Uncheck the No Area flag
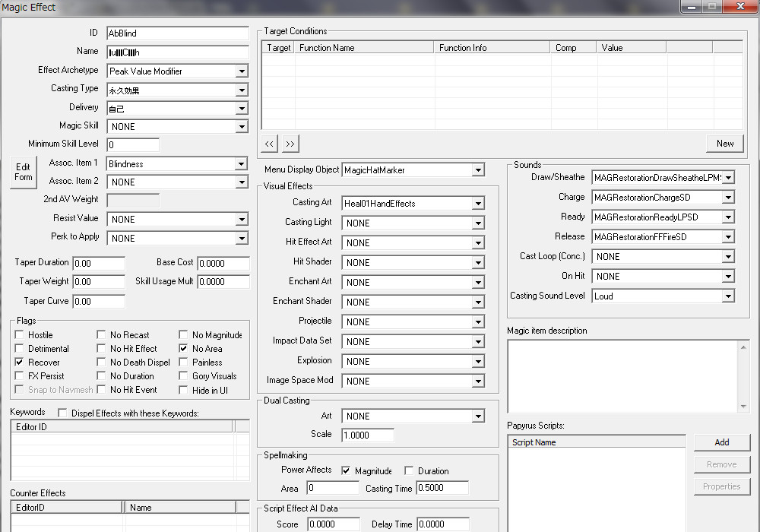760x532 pixels. click(183, 348)
